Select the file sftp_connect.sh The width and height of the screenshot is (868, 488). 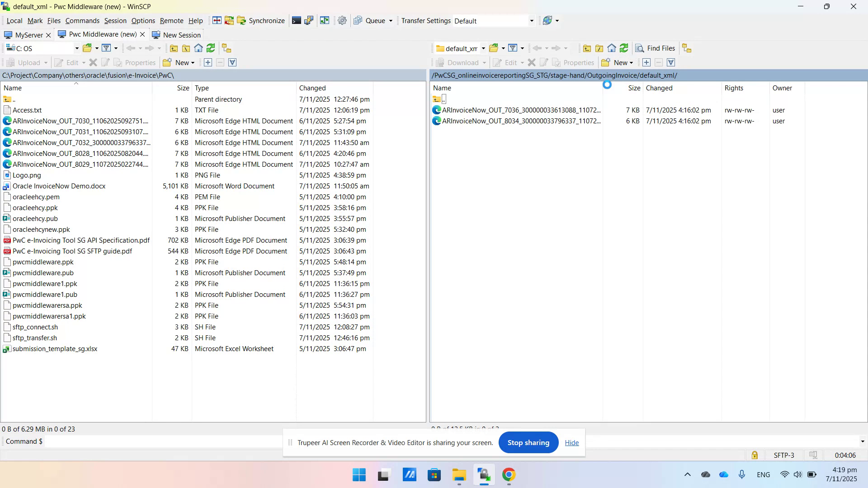[35, 327]
